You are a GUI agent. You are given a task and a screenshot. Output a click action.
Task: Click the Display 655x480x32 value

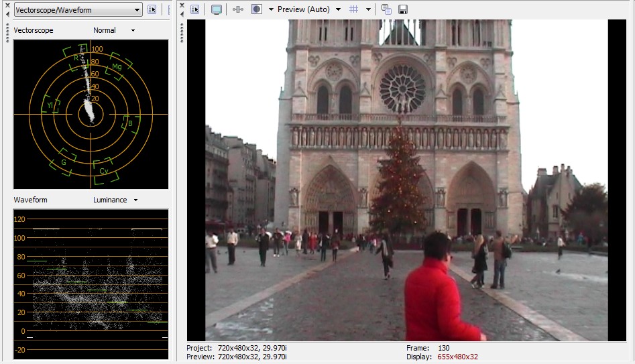[x=457, y=357]
